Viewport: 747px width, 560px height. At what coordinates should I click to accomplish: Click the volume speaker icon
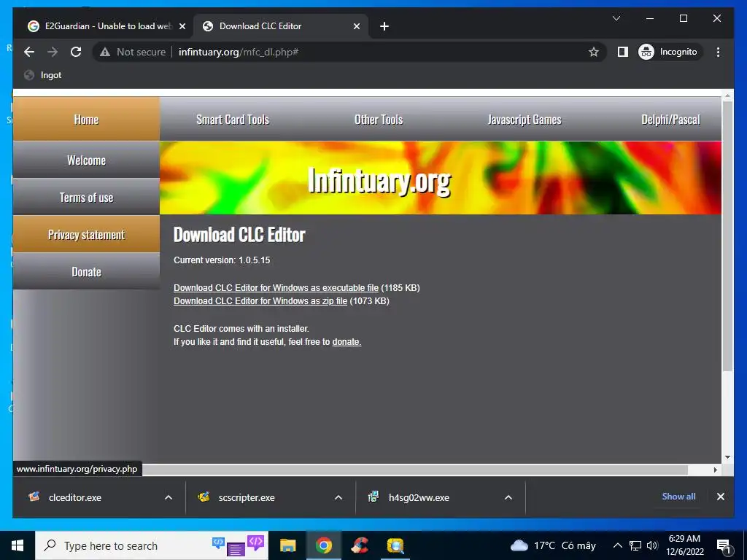tap(652, 545)
